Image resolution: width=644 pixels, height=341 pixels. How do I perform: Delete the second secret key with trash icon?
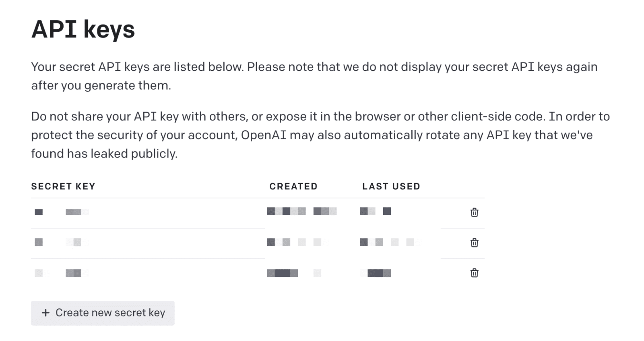[x=474, y=243]
